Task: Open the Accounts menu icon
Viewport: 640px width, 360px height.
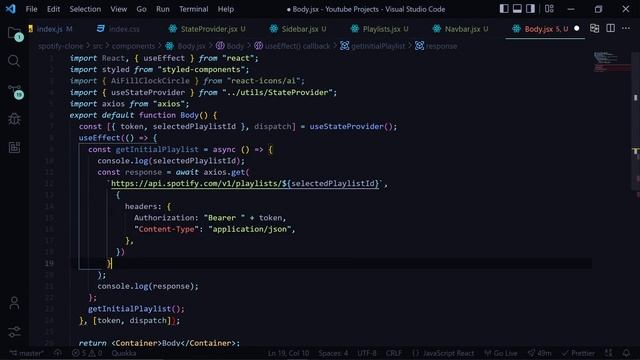Action: pyautogui.click(x=14, y=303)
